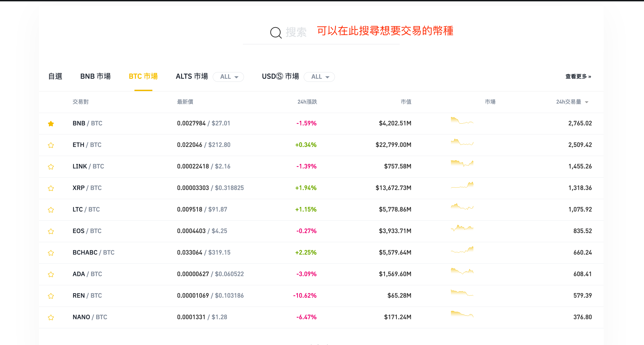
Task: Click the 市值 column header
Action: [x=406, y=102]
